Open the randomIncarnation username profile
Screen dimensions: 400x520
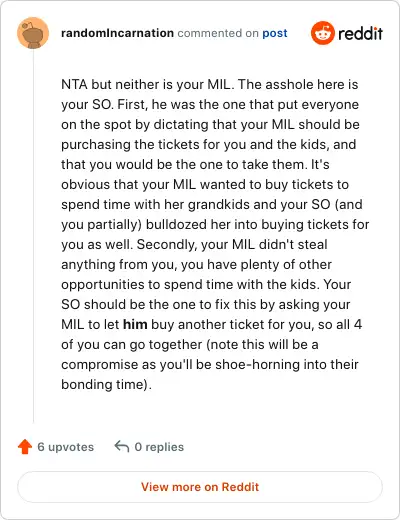pos(117,33)
